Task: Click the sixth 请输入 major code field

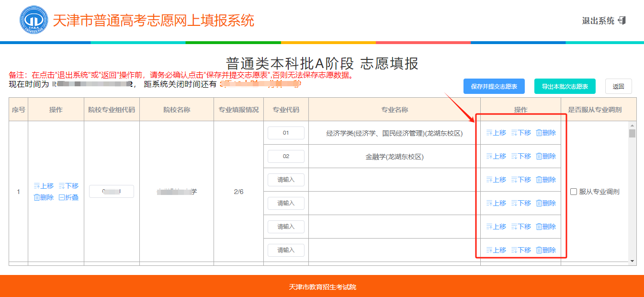Action: (286, 250)
